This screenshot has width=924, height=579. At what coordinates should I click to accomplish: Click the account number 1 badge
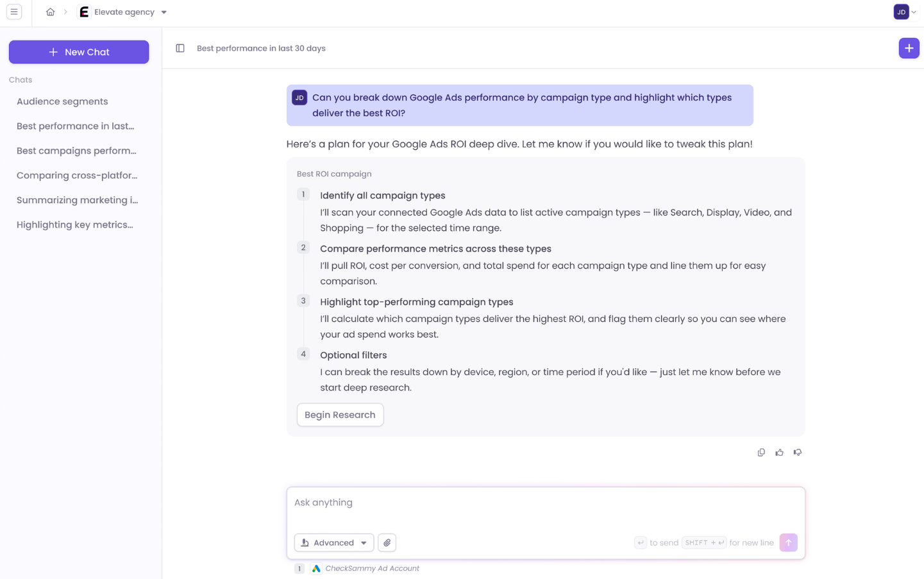[299, 569]
